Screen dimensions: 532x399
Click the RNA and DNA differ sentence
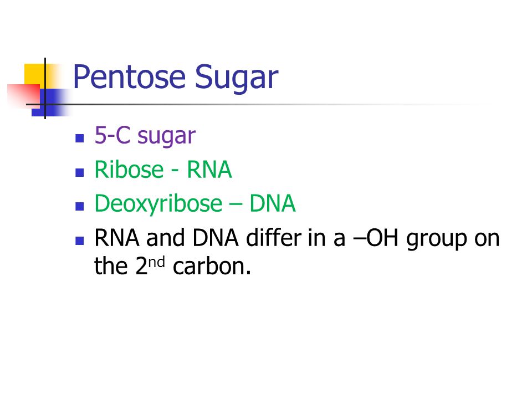[x=297, y=252]
